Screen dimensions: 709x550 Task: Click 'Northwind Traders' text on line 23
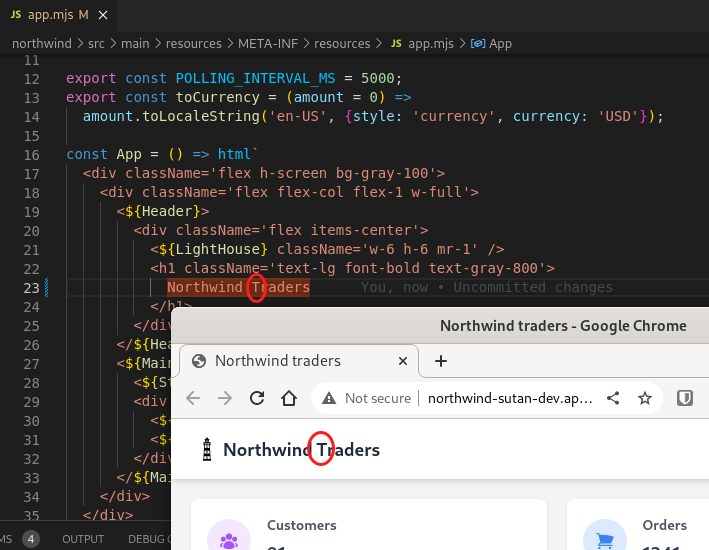238,287
